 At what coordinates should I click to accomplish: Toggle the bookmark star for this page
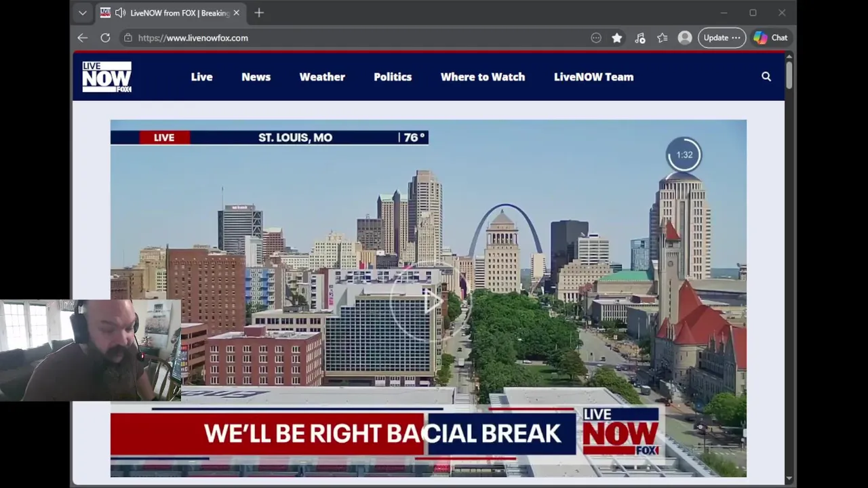point(617,38)
